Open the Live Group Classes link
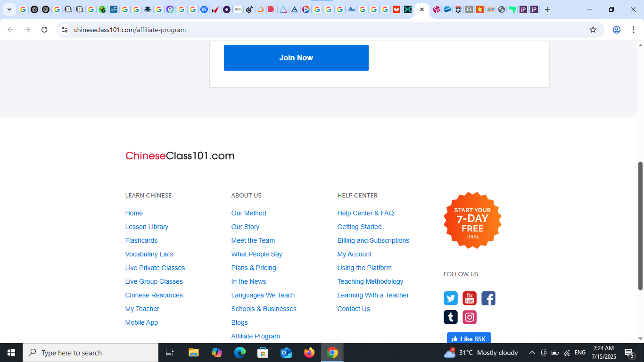This screenshot has width=644, height=362. (x=154, y=281)
